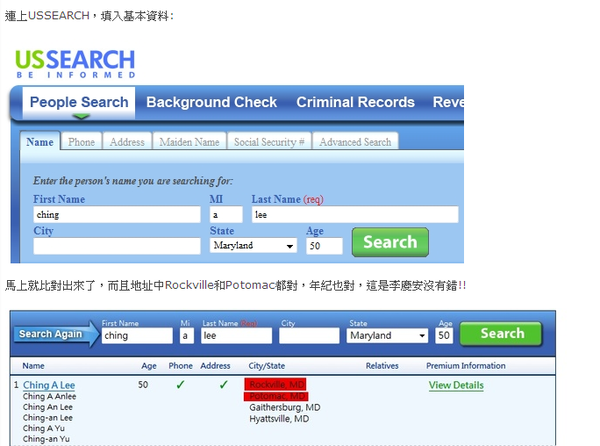Click the View Details link
600x446 pixels.
(x=456, y=385)
